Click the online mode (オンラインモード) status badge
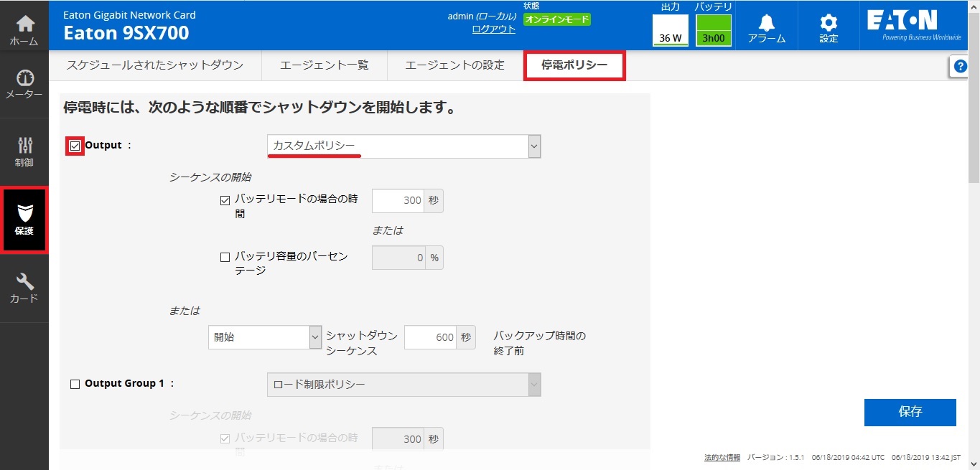Image resolution: width=980 pixels, height=470 pixels. 556,19
